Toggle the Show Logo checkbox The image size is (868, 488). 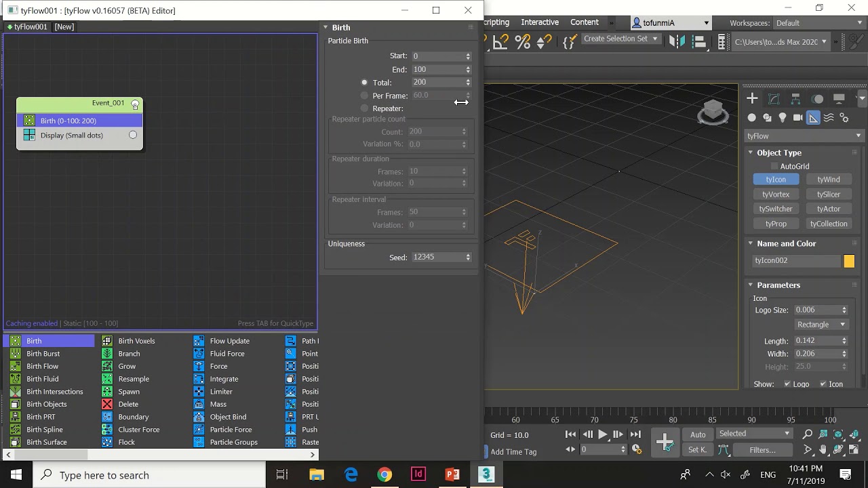[x=787, y=384]
